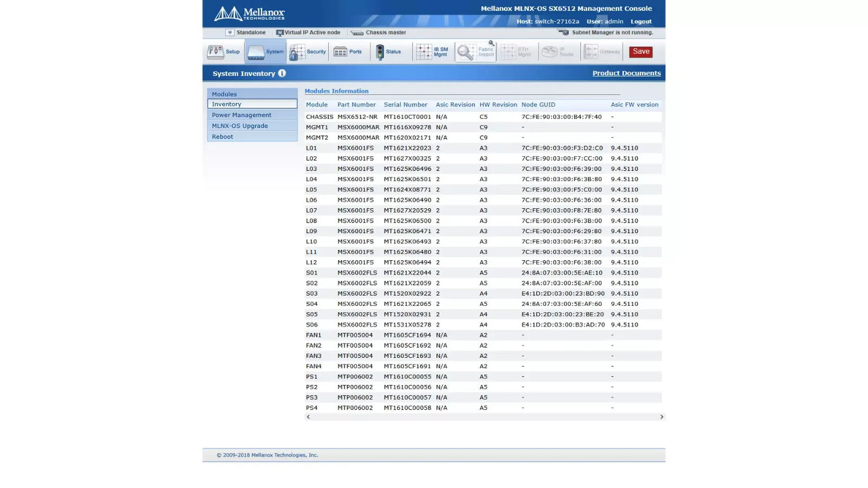Click serial number MT1520X02922
Screen dimensions: 868x488
(x=407, y=294)
